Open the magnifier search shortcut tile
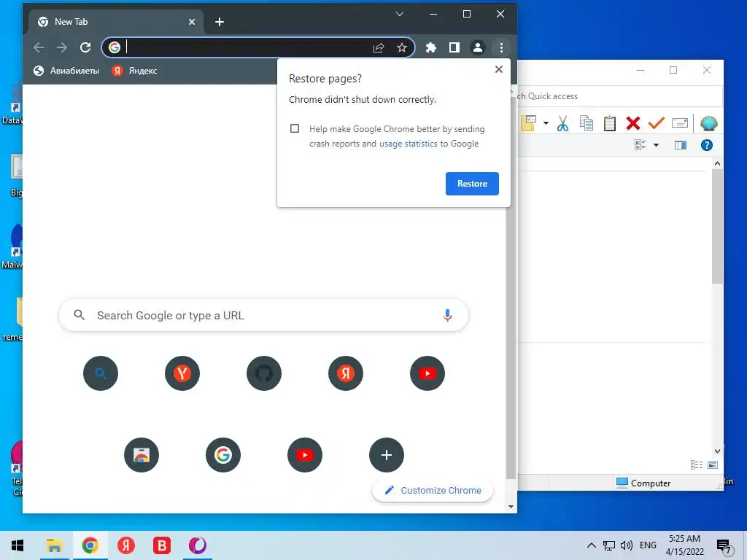The height and width of the screenshot is (560, 747). click(101, 373)
